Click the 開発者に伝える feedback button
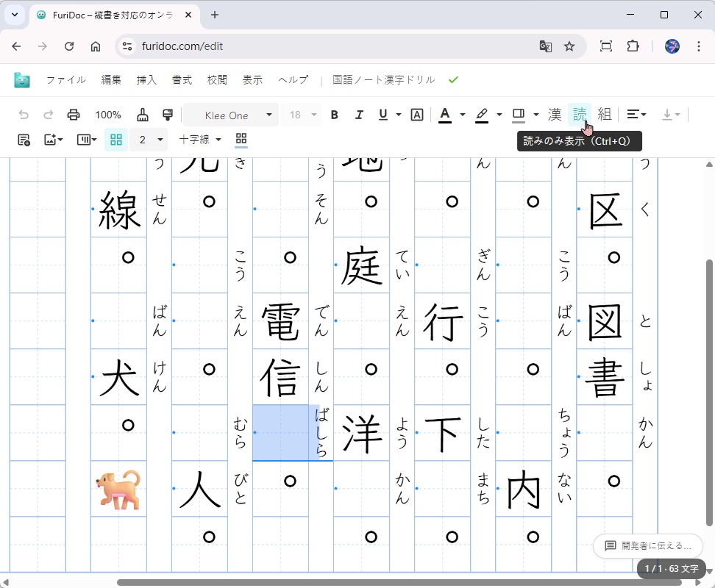Screen dimensions: 715x588 click(x=647, y=545)
